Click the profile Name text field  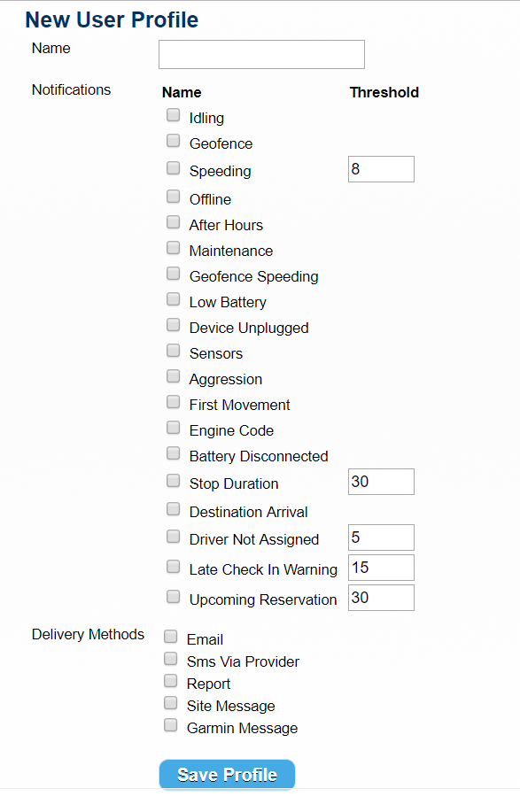click(x=261, y=54)
